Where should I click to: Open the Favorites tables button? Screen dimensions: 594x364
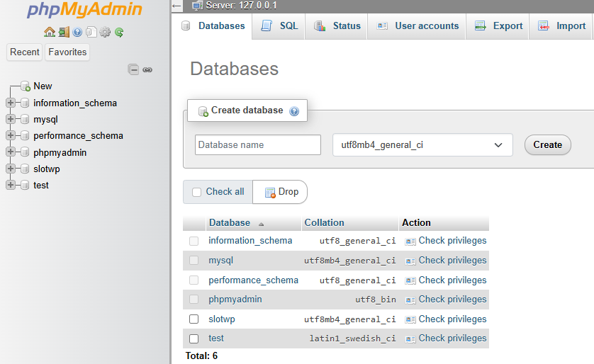pos(67,52)
